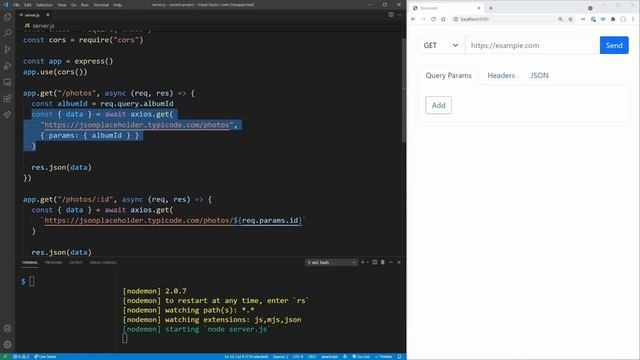The image size is (640, 360).
Task: Kill the terminal with trash icon
Action: (382, 262)
